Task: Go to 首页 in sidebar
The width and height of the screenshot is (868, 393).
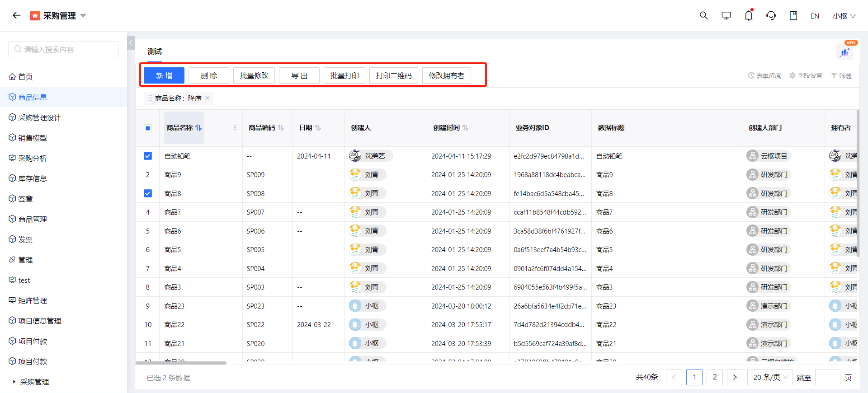Action: pos(25,77)
